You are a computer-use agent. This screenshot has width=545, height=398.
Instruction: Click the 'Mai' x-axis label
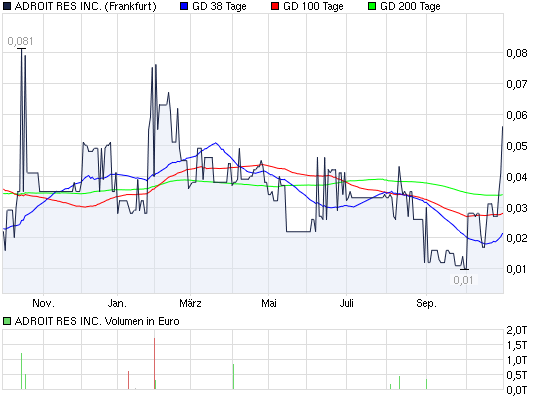(x=269, y=303)
